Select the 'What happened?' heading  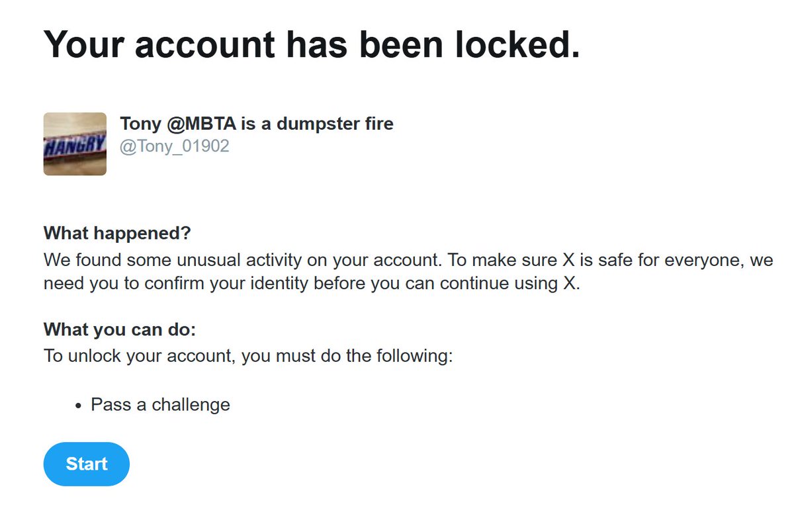click(x=117, y=234)
